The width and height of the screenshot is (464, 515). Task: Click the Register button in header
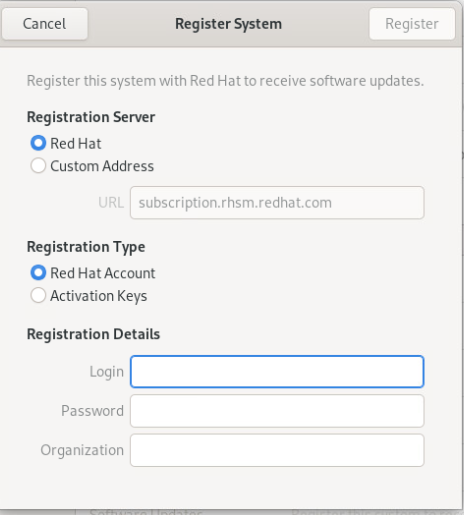pyautogui.click(x=412, y=24)
